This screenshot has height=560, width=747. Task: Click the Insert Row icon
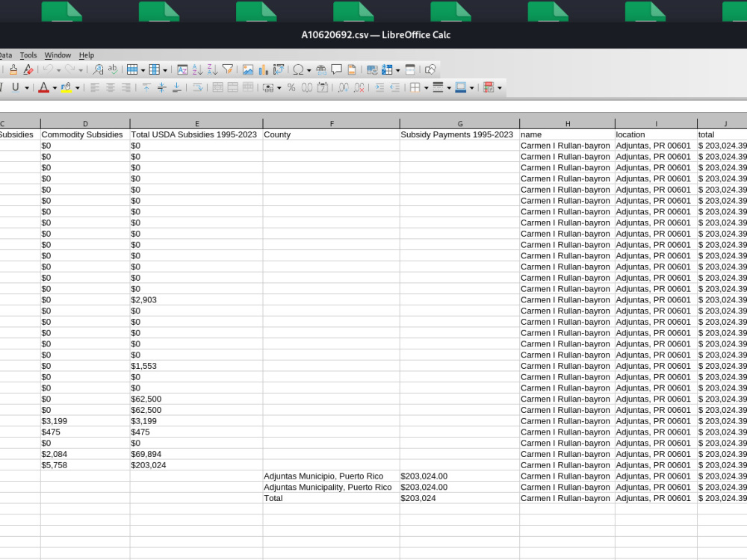tap(132, 70)
